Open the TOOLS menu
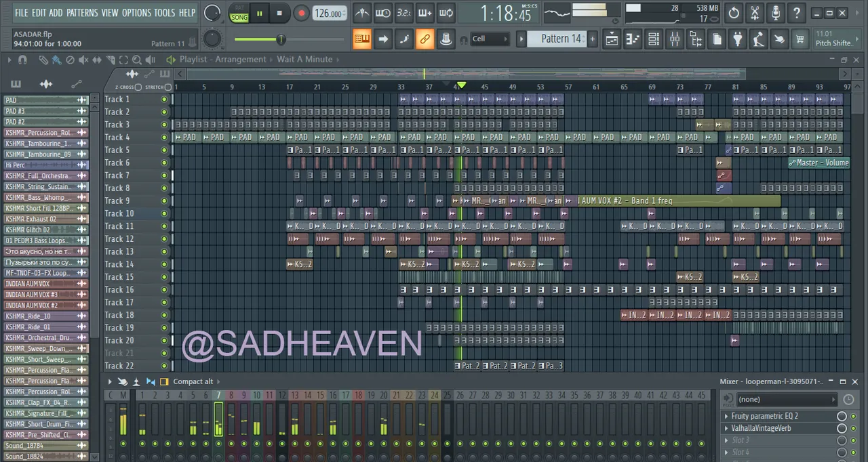 pyautogui.click(x=165, y=13)
